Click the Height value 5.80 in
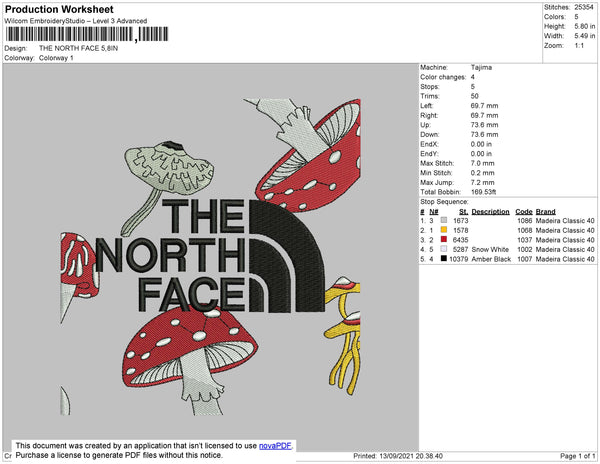The height and width of the screenshot is (464, 600). tap(585, 26)
